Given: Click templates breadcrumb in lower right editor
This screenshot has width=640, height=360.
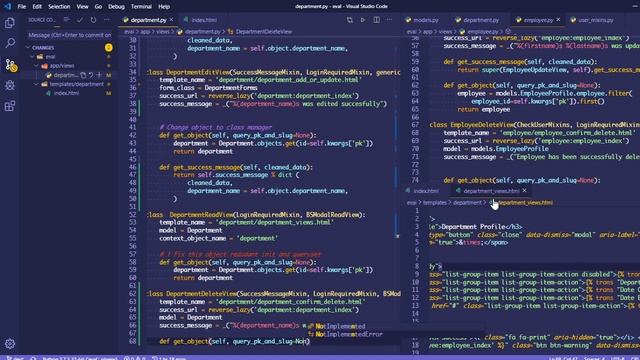Looking at the screenshot, I should (x=434, y=202).
